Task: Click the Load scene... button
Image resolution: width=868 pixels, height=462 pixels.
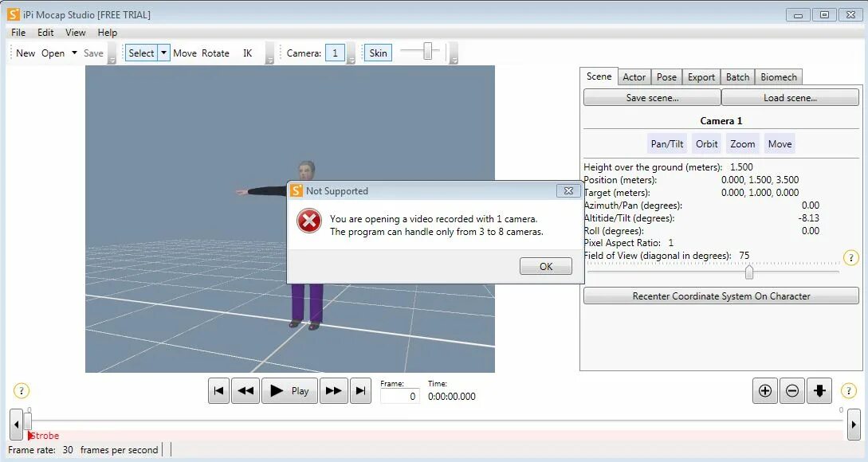Action: pyautogui.click(x=790, y=97)
